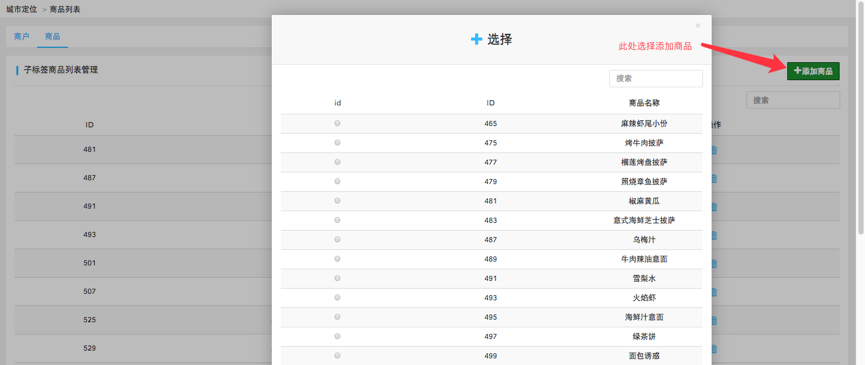The width and height of the screenshot is (865, 365).
Task: Click product name 绿茶饼
Action: click(x=644, y=336)
